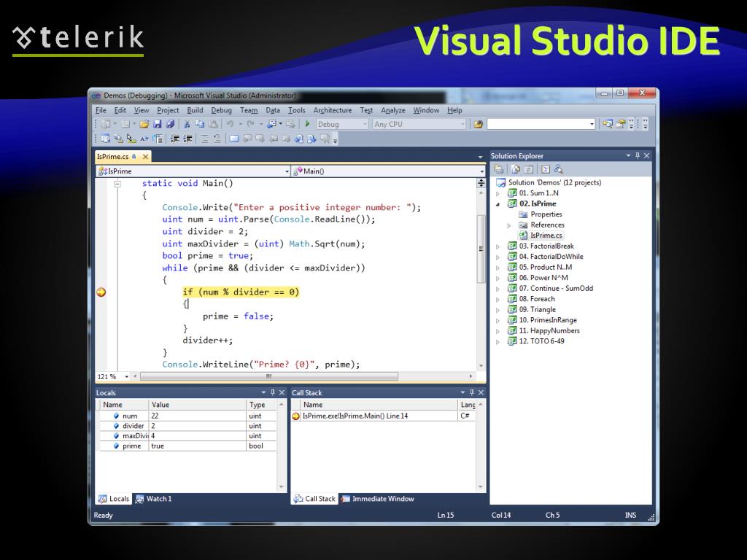Expand the References node
Screen dimensions: 747x560
tap(508, 225)
